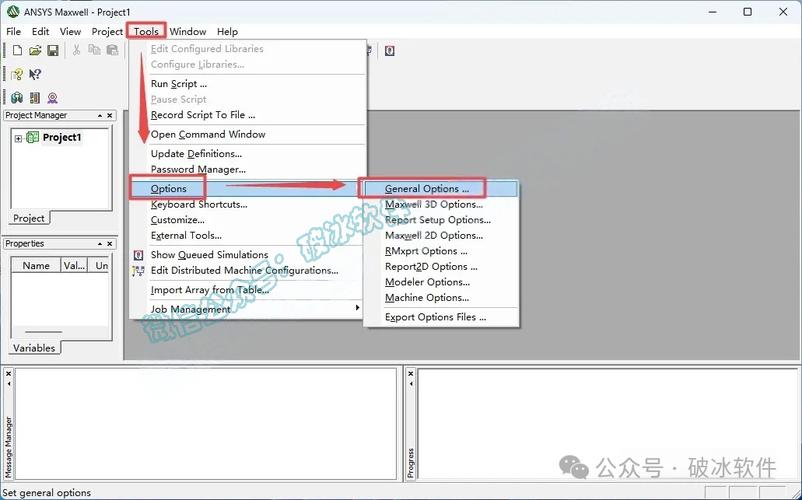Expand the Job Management submenu

click(247, 309)
